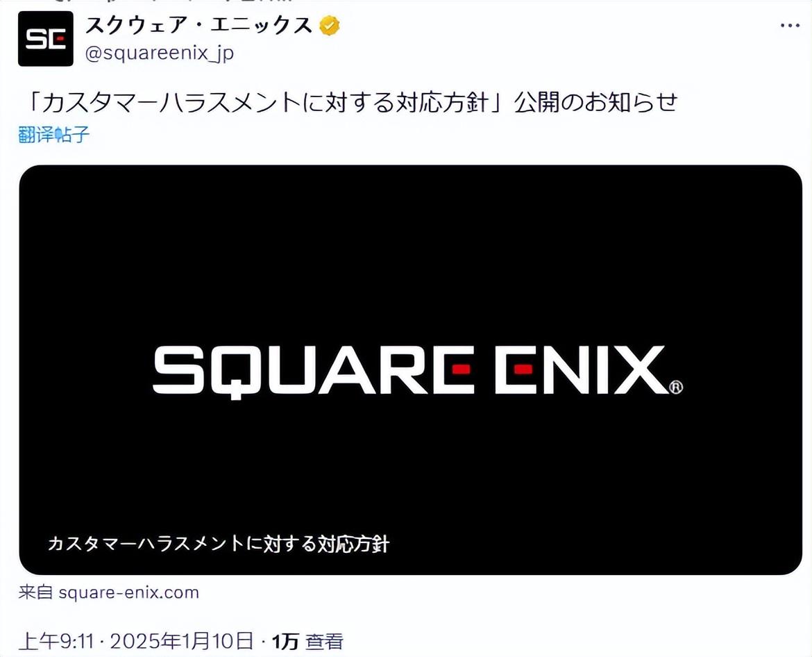Viewport: 812px width, 657px height.
Task: Open the 2025年1月10日 post date
Action: point(183,641)
